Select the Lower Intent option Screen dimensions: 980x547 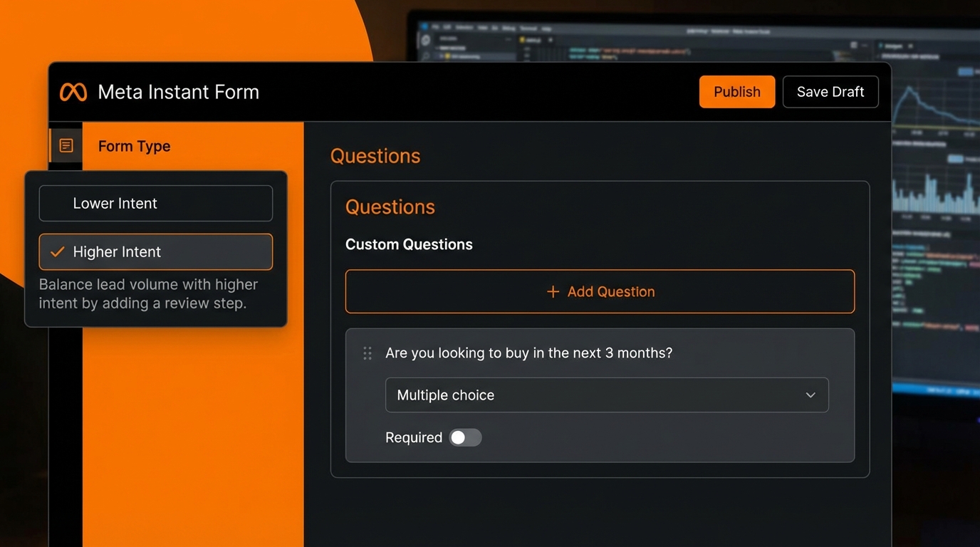pos(155,204)
